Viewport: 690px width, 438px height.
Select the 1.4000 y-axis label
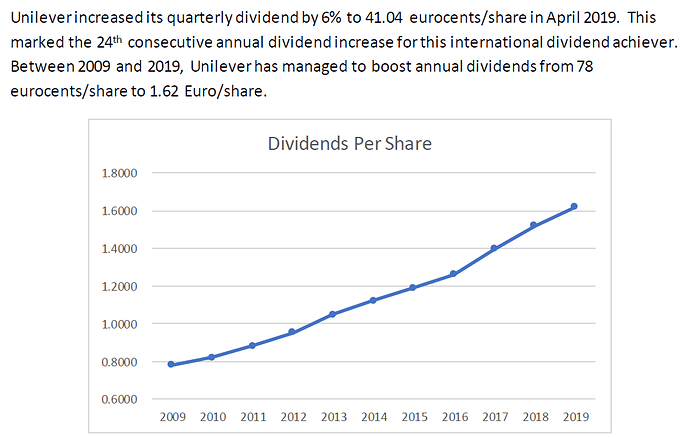pyautogui.click(x=119, y=249)
